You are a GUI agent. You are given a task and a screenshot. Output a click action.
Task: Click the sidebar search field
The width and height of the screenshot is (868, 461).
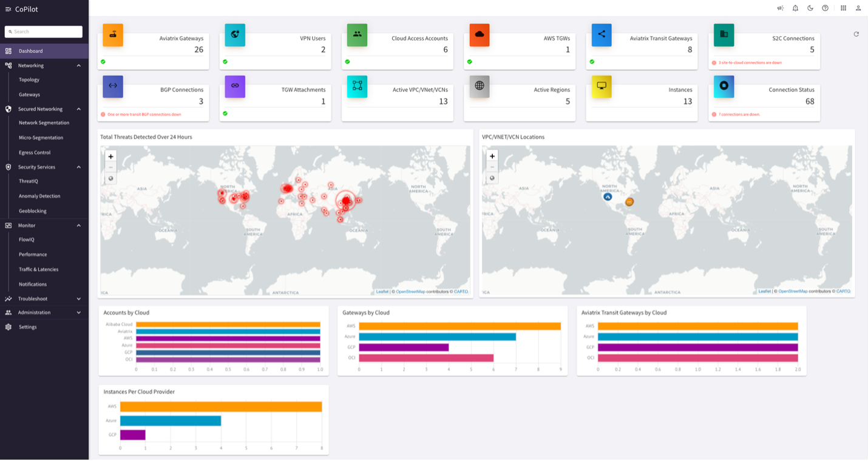tap(43, 32)
